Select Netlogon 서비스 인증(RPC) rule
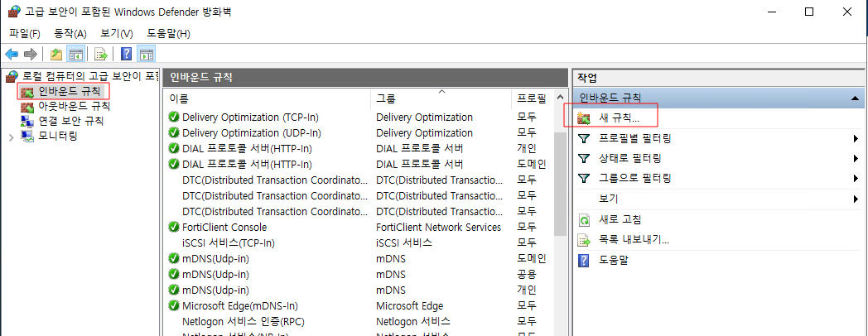868x336 pixels. (243, 321)
